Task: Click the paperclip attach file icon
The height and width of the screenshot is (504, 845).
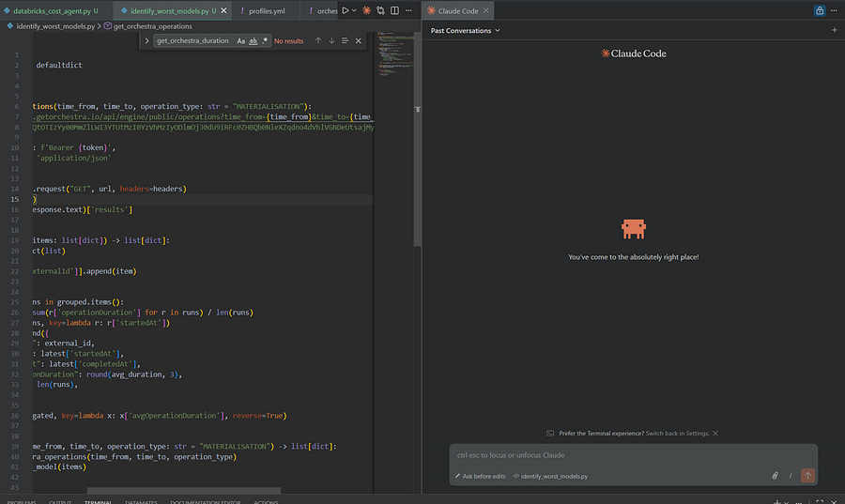Action: [x=775, y=476]
